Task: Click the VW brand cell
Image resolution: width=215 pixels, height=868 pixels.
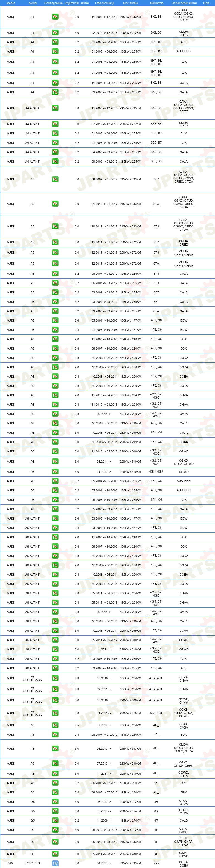Action: click(x=10, y=863)
